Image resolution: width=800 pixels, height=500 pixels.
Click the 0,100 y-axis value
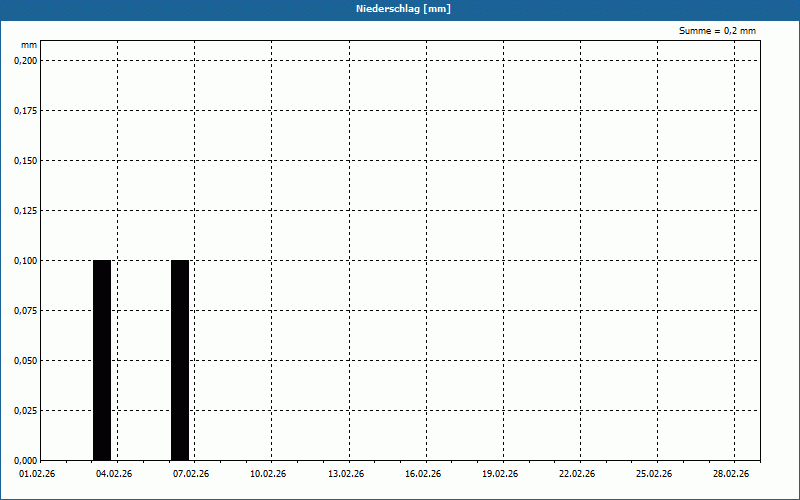25,261
